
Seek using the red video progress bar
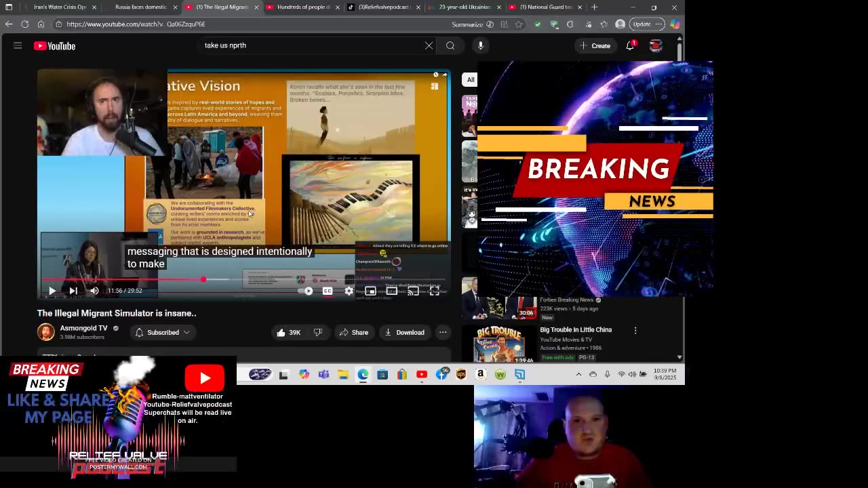[244, 279]
